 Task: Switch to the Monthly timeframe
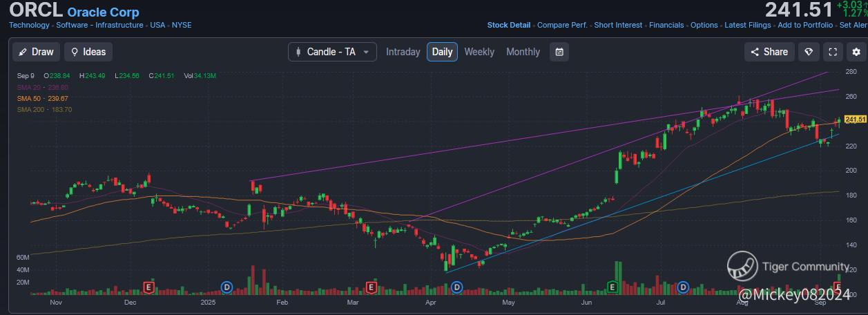click(523, 52)
